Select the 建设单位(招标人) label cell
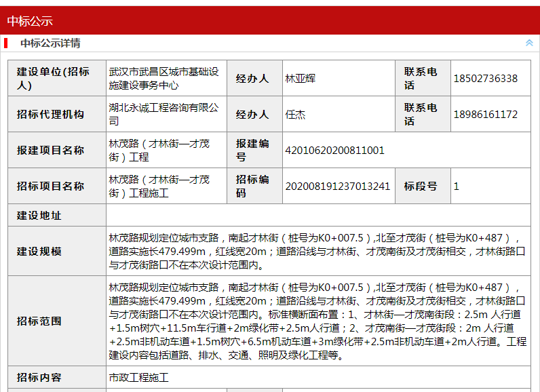 pyautogui.click(x=57, y=78)
